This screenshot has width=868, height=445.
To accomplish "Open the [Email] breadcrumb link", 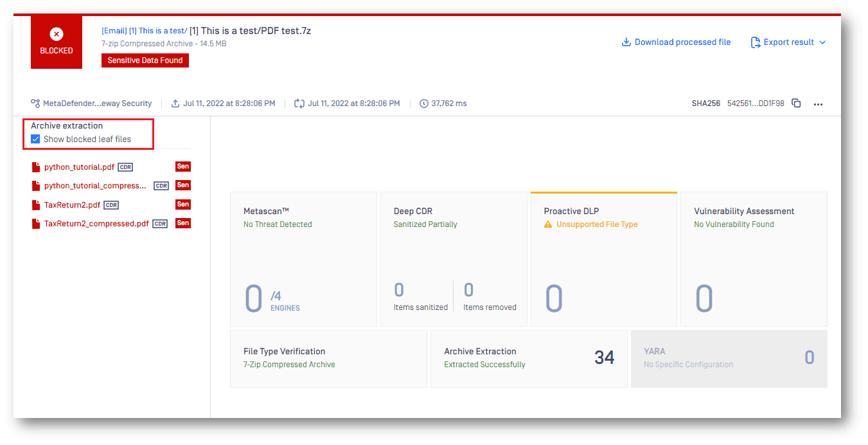I will click(x=114, y=31).
